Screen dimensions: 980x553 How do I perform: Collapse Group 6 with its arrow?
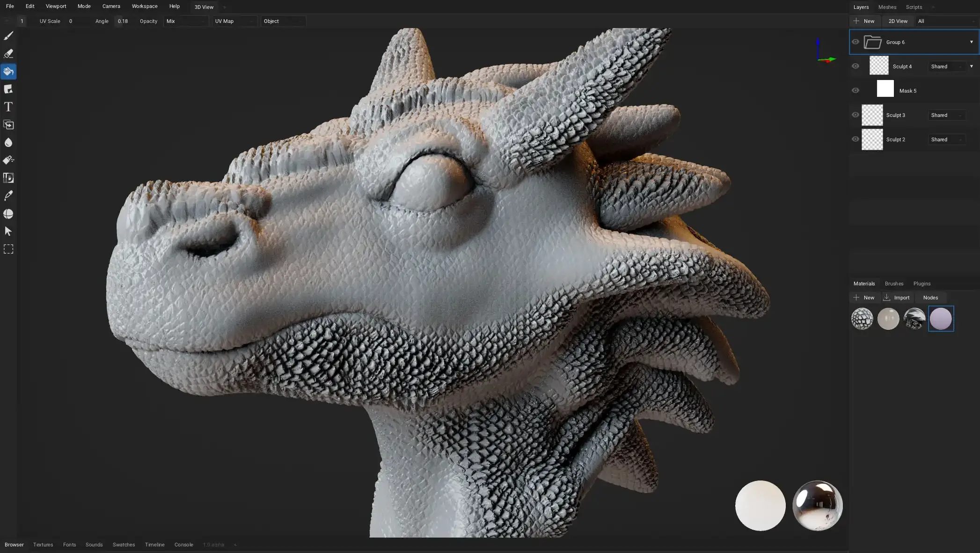pyautogui.click(x=972, y=42)
